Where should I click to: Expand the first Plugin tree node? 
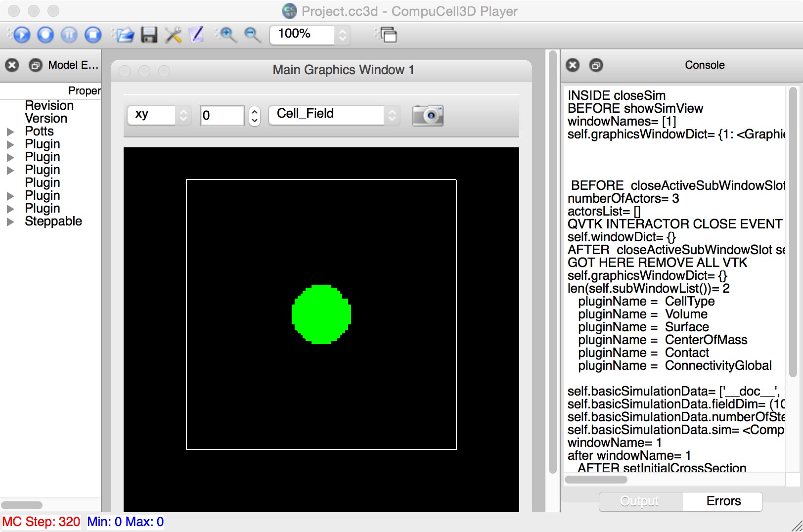[x=10, y=145]
